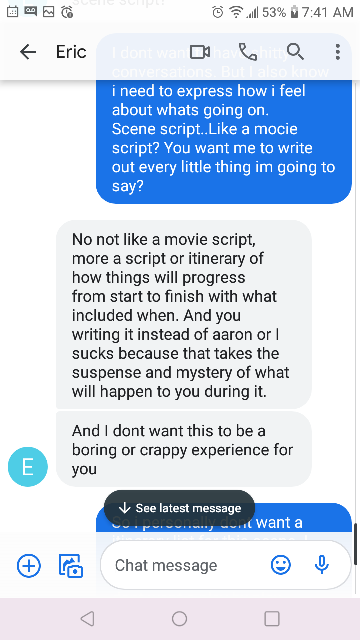Start a video call with Eric
Viewport: 360px width, 640px height.
200,52
